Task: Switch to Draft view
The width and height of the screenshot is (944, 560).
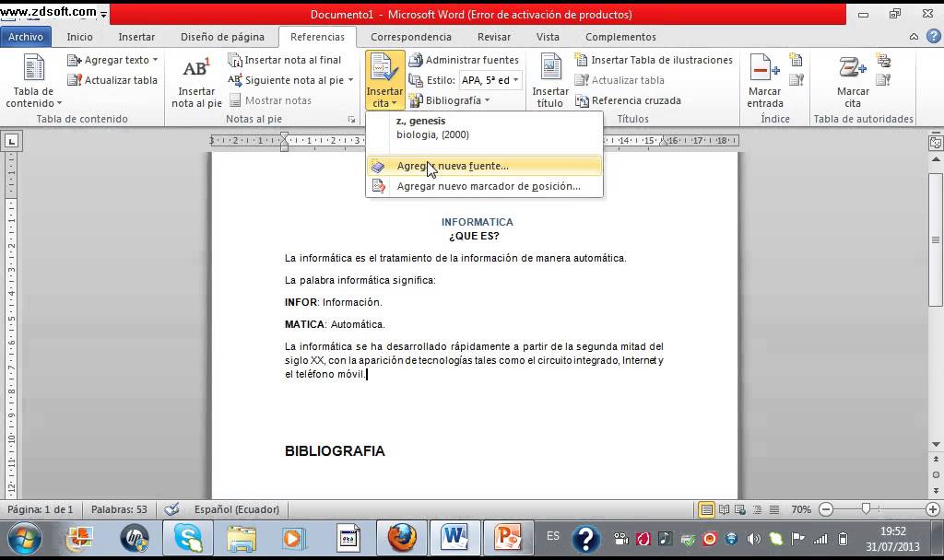Action: (x=774, y=510)
